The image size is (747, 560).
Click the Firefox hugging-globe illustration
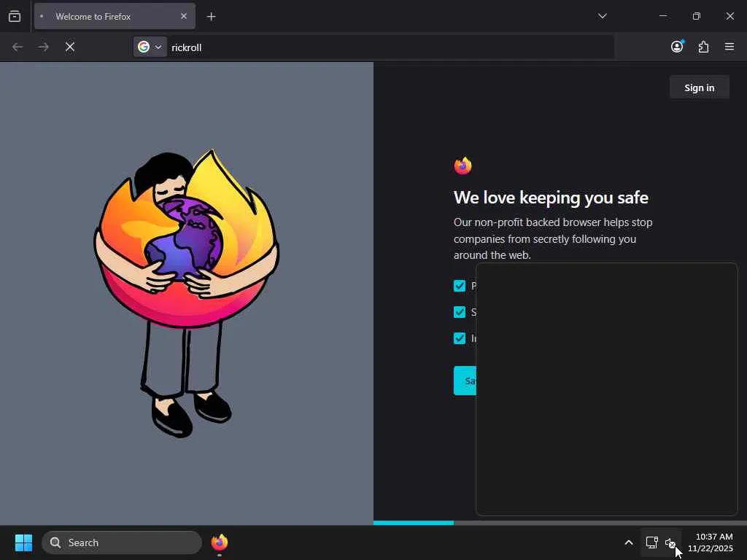[186, 293]
